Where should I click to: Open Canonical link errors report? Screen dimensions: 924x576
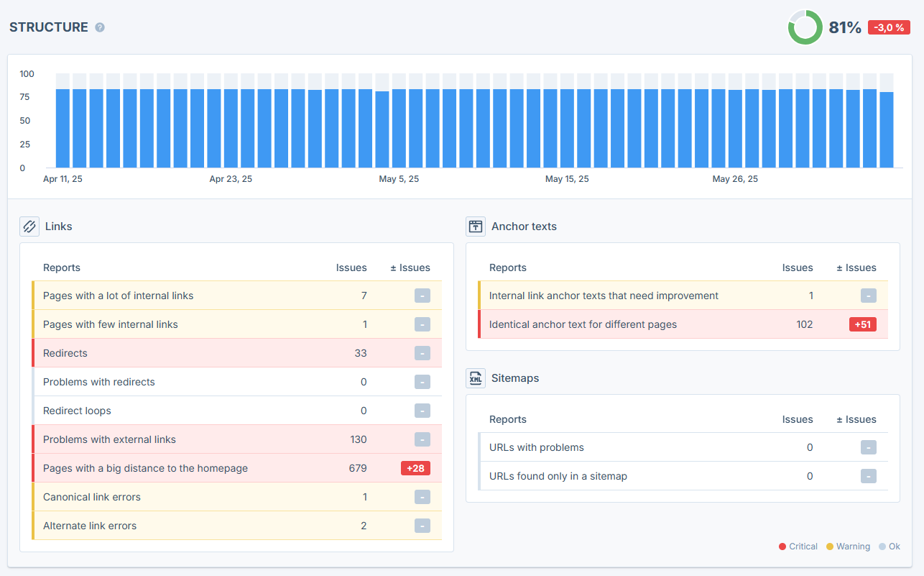tap(237, 497)
